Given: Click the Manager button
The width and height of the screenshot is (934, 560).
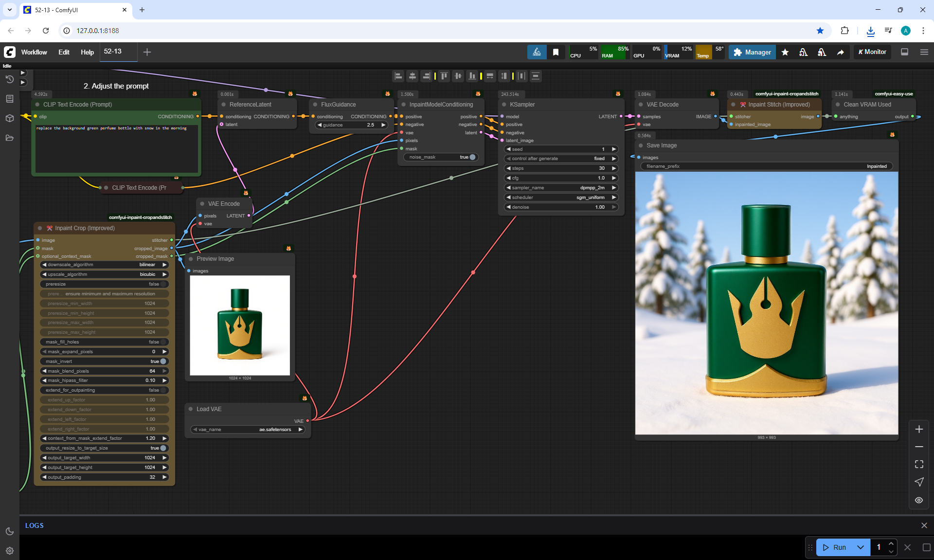Looking at the screenshot, I should pyautogui.click(x=752, y=52).
